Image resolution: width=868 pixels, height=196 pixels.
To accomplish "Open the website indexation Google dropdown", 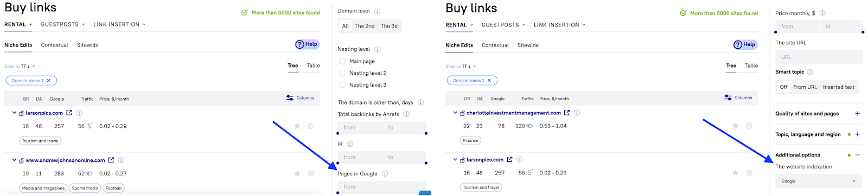I will click(819, 181).
